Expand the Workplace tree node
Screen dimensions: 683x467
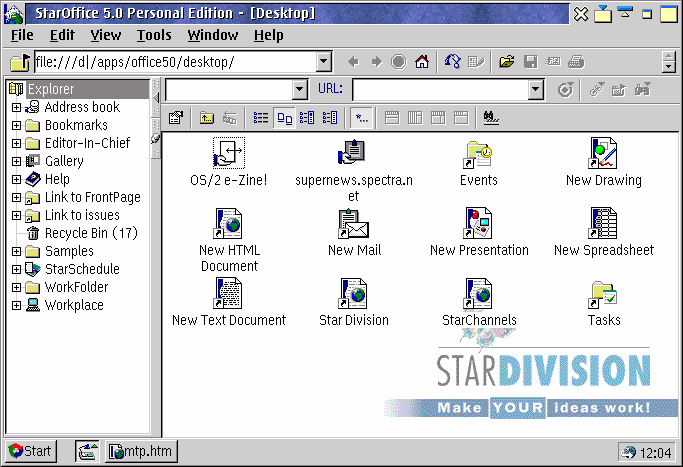16,305
